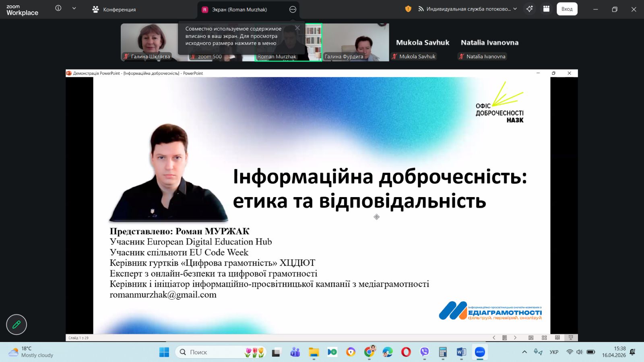Open the Zoom calendar/apps icon in top bar
Screen dimensions: 644x362
(546, 9)
